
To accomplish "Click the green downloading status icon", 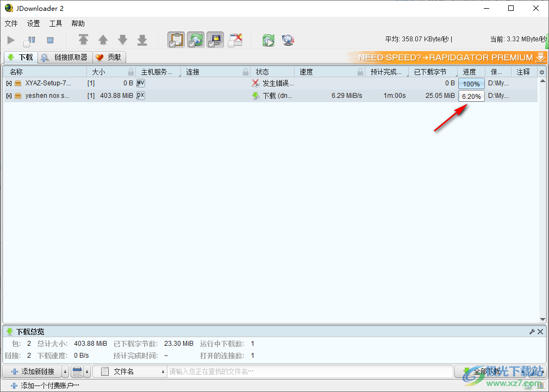I will [255, 96].
